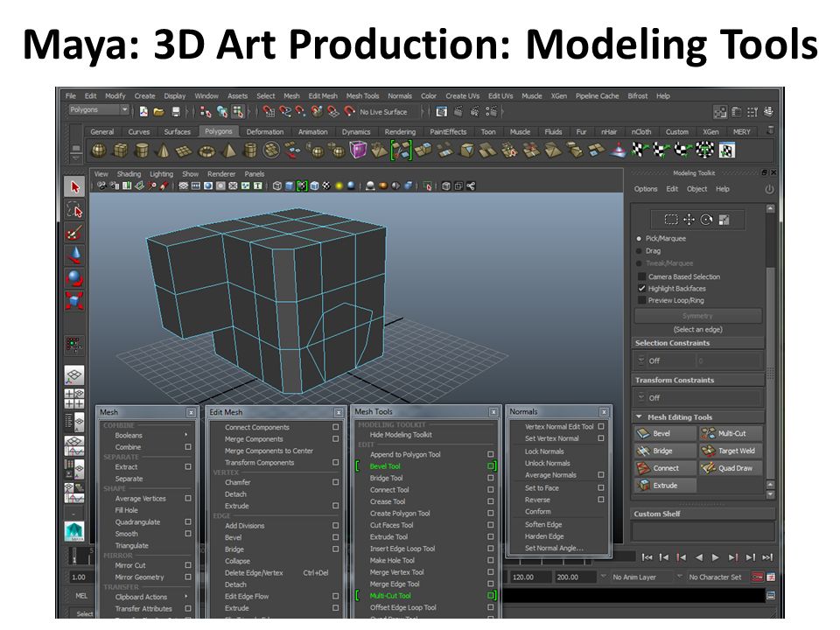The image size is (840, 630).
Task: Click the open scene folder icon
Action: pyautogui.click(x=159, y=112)
